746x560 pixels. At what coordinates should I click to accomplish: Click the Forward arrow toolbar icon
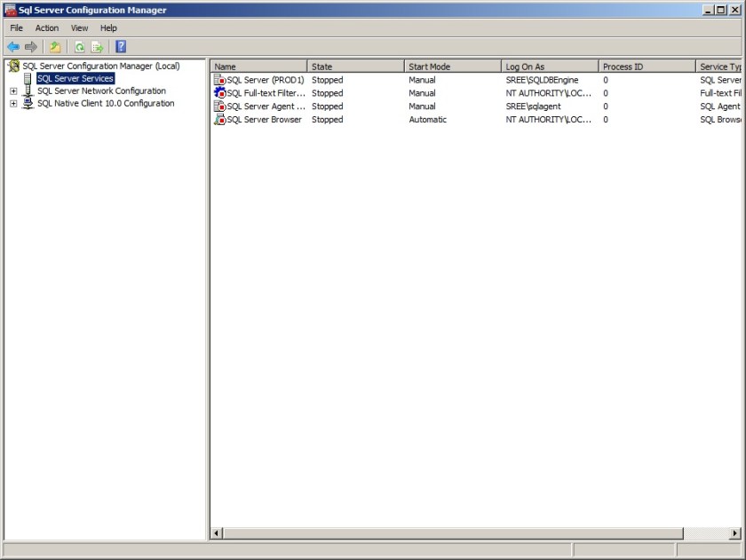click(x=31, y=47)
